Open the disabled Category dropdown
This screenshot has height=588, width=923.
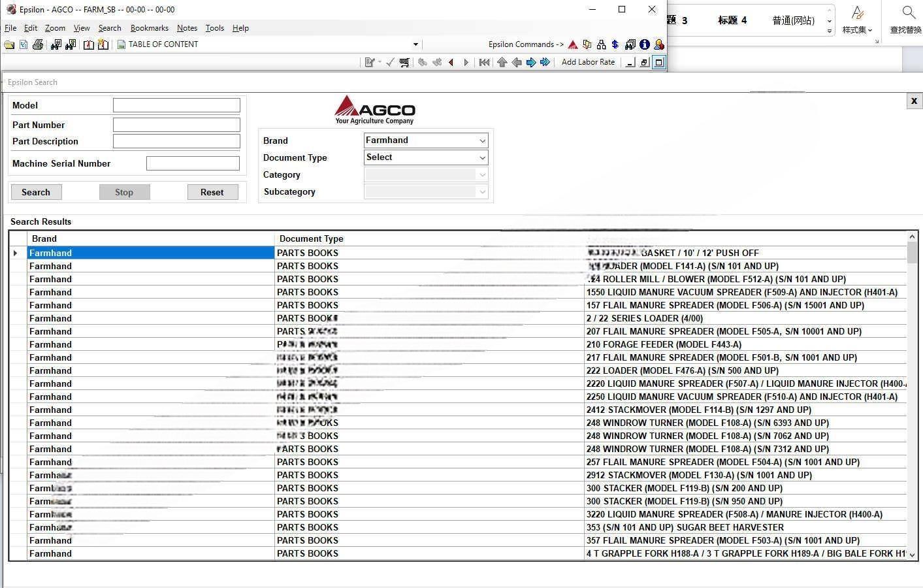click(x=482, y=174)
